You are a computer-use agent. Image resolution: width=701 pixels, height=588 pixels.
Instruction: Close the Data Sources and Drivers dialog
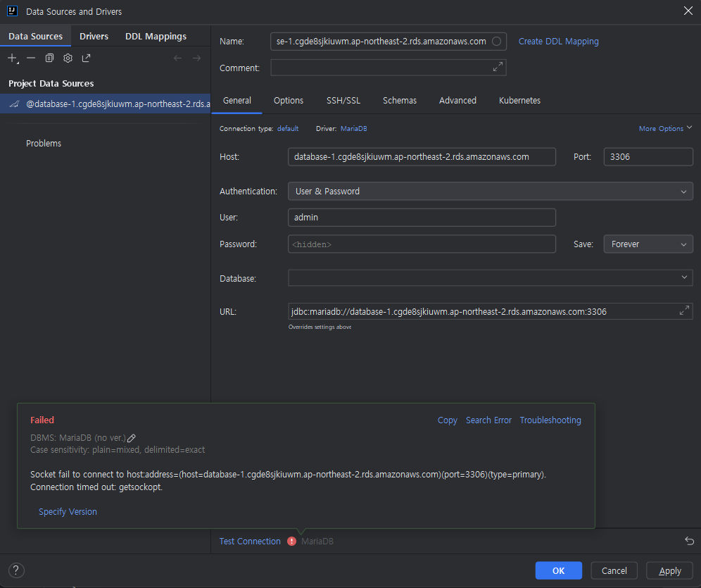pyautogui.click(x=688, y=11)
